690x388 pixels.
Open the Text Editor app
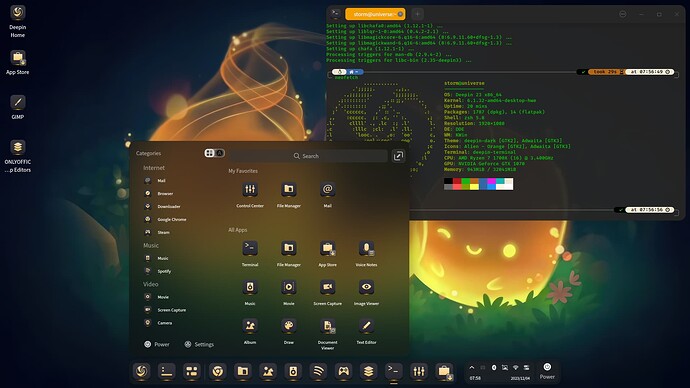[x=366, y=326]
